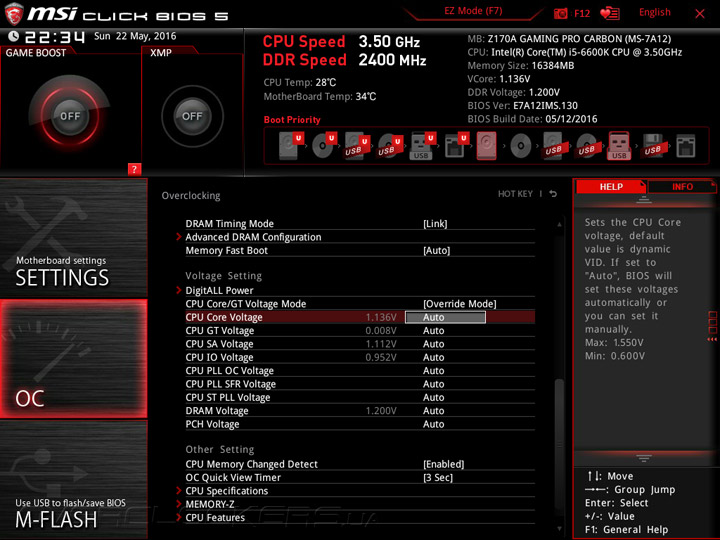The image size is (720, 540).
Task: Toggle the XMP profile knob on
Action: click(192, 116)
